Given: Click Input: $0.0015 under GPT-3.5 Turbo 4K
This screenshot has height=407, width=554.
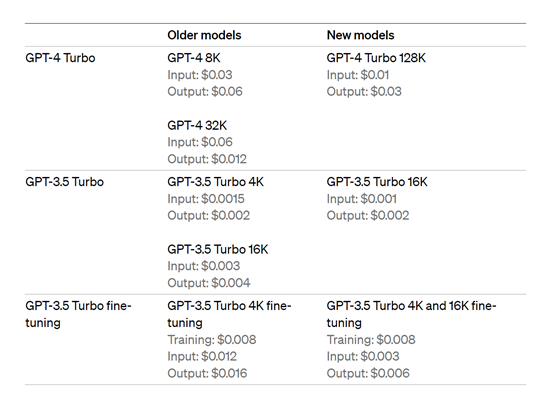Looking at the screenshot, I should click(x=206, y=199).
